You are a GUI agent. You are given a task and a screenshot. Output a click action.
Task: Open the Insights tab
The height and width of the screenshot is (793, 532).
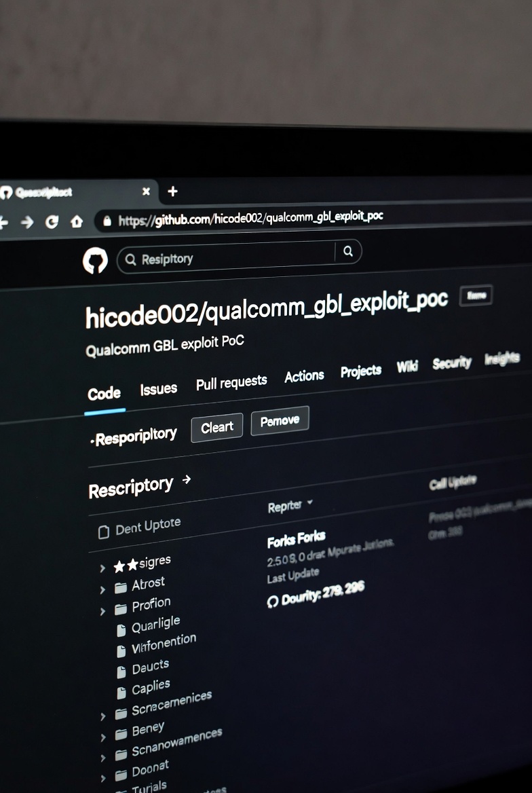point(501,358)
